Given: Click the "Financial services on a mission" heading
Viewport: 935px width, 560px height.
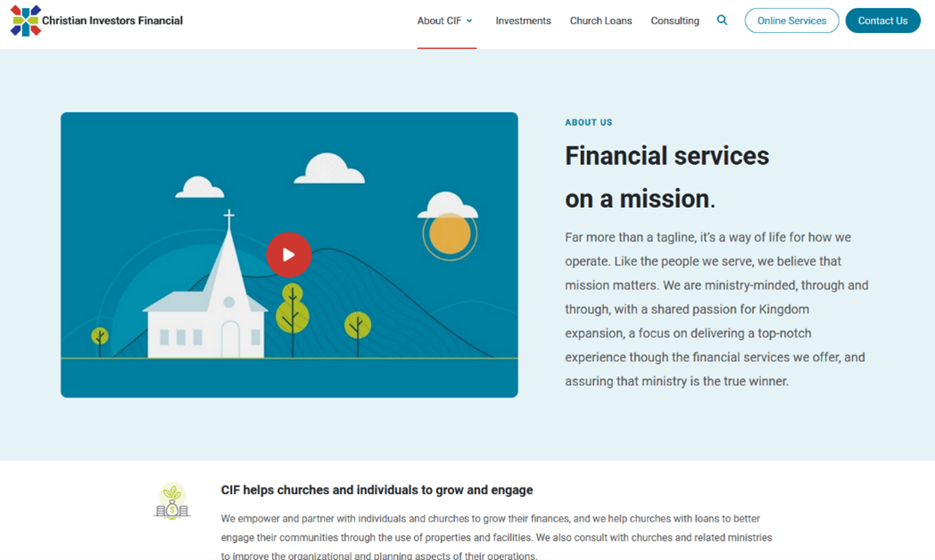Looking at the screenshot, I should [666, 177].
